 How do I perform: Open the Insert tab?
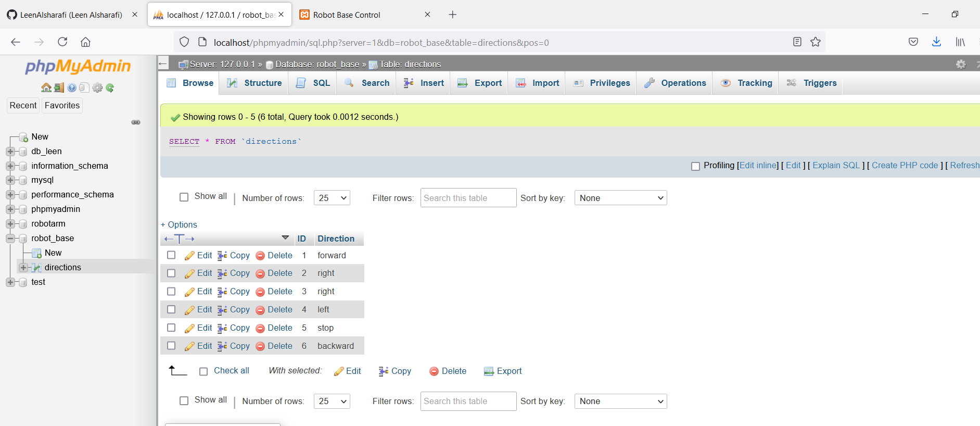click(x=424, y=83)
